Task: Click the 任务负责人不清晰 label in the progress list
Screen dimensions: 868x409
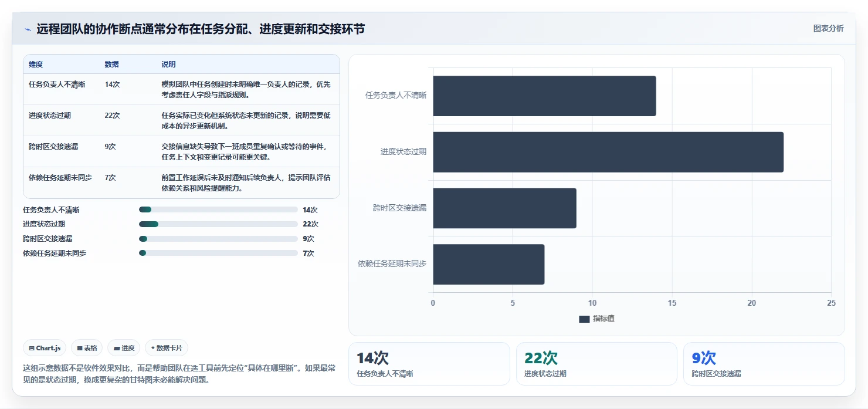Action: [51, 210]
